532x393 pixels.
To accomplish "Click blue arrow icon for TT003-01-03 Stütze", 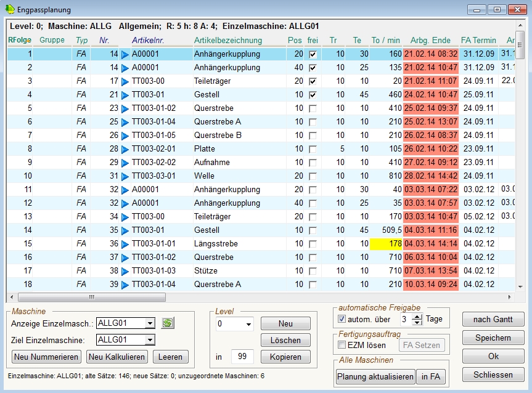I will pos(125,271).
